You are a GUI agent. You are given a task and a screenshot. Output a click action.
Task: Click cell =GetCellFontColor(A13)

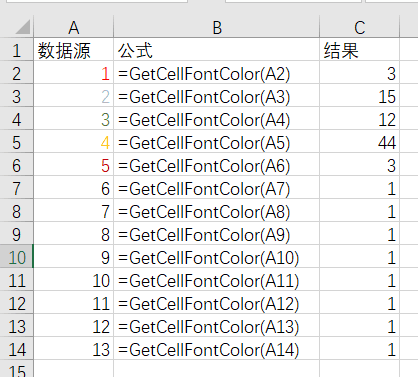[x=217, y=326]
